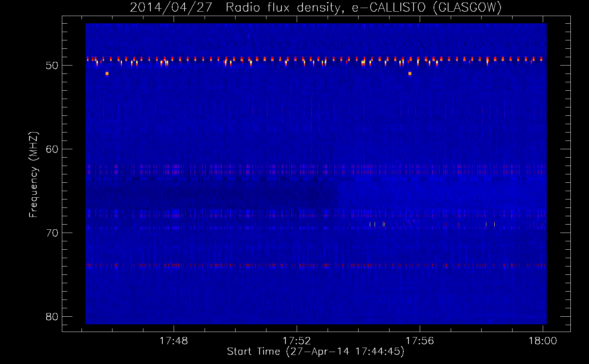589x364 pixels.
Task: Click the '80' frequency tick label
Action: point(52,317)
